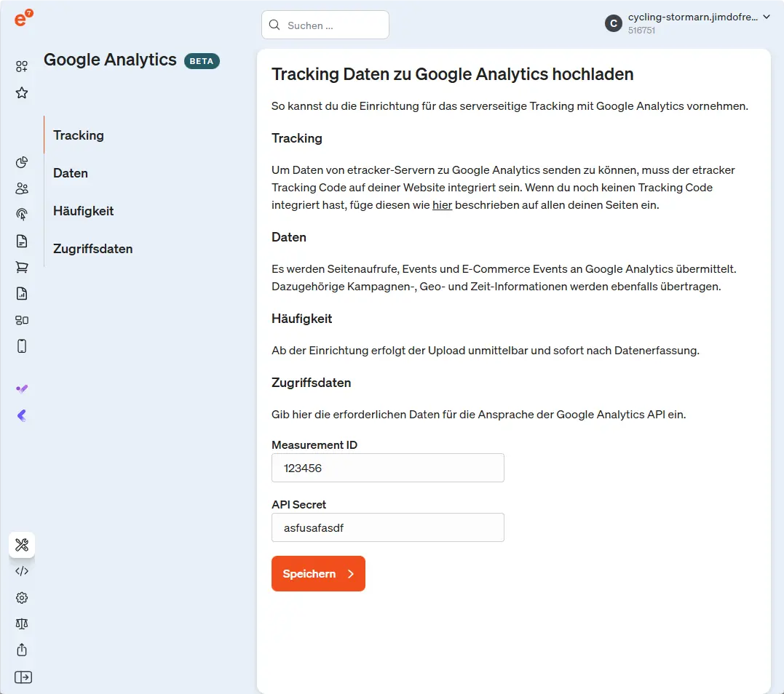
Task: Select the Tracking section tab
Action: (79, 135)
